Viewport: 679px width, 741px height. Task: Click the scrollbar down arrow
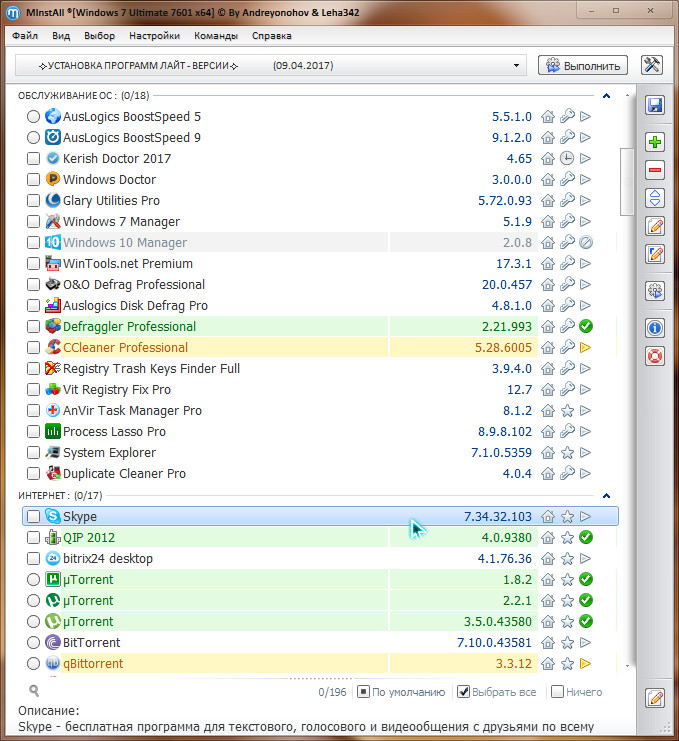point(627,666)
